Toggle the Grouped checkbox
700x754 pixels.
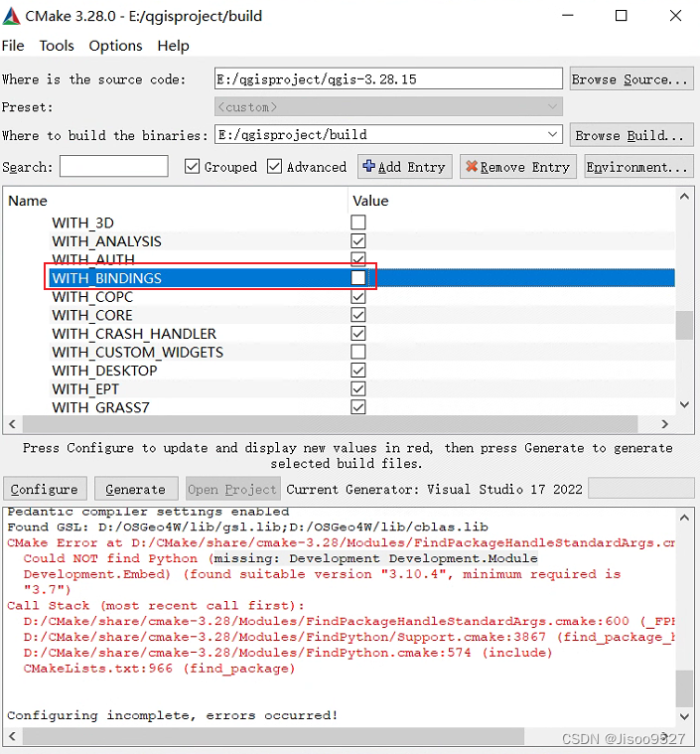[x=192, y=166]
